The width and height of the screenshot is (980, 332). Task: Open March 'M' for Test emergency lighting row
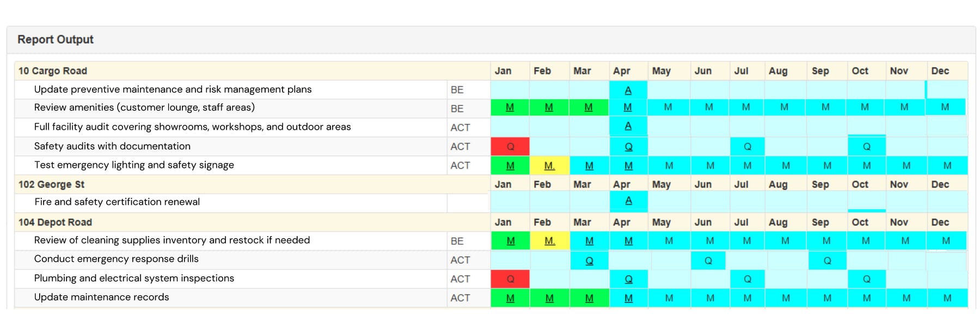point(589,166)
